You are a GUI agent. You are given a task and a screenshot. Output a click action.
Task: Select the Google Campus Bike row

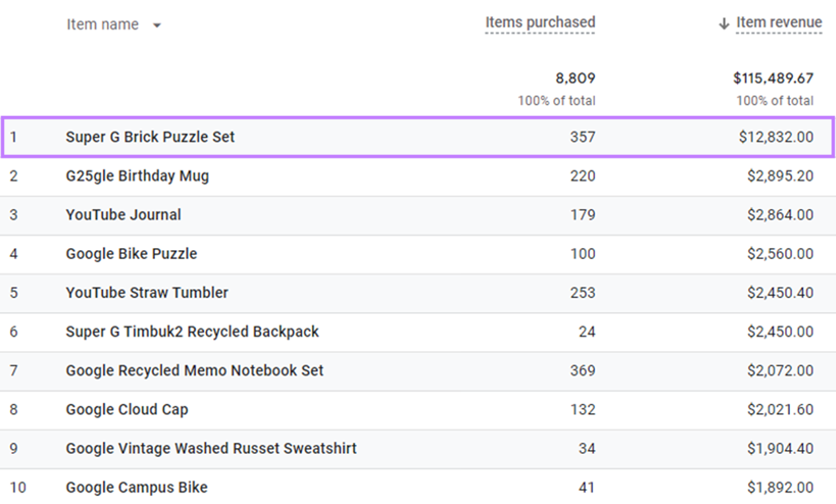136,487
